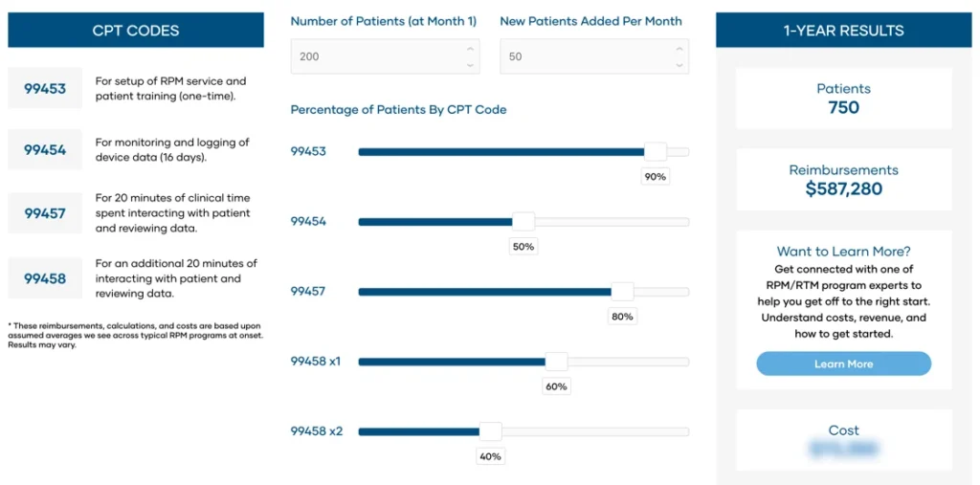Click the CPT CODES header

pos(136,31)
